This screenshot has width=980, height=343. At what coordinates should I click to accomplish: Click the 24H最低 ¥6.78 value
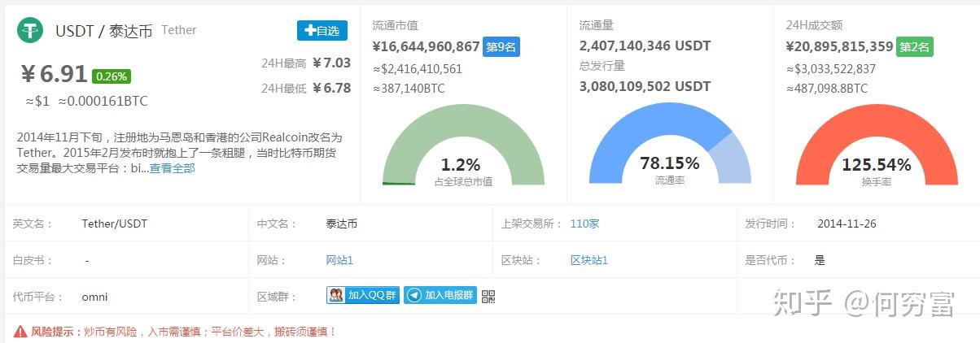[331, 88]
